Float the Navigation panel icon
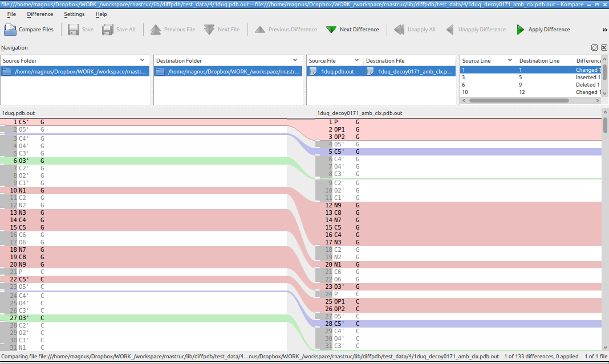Image resolution: width=609 pixels, height=364 pixels. (x=594, y=48)
